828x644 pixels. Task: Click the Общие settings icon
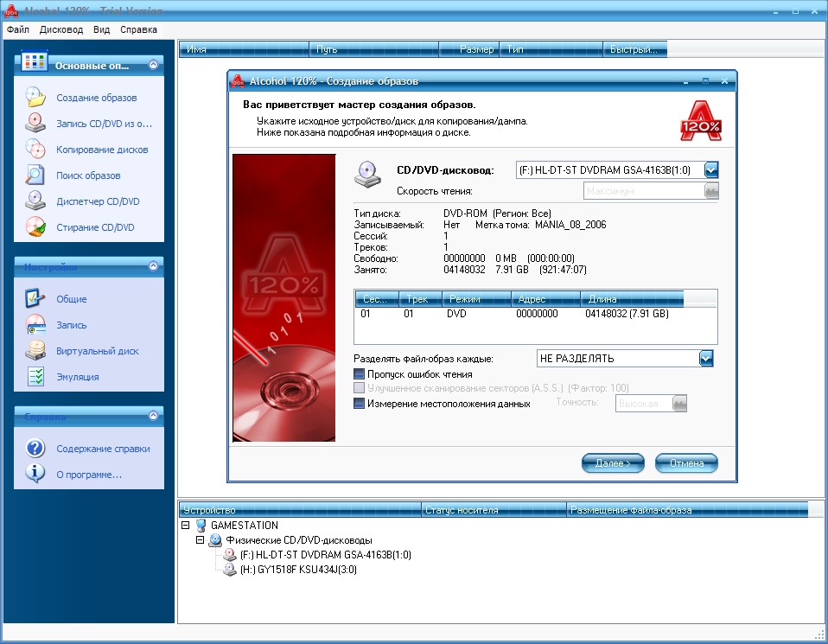[x=35, y=298]
